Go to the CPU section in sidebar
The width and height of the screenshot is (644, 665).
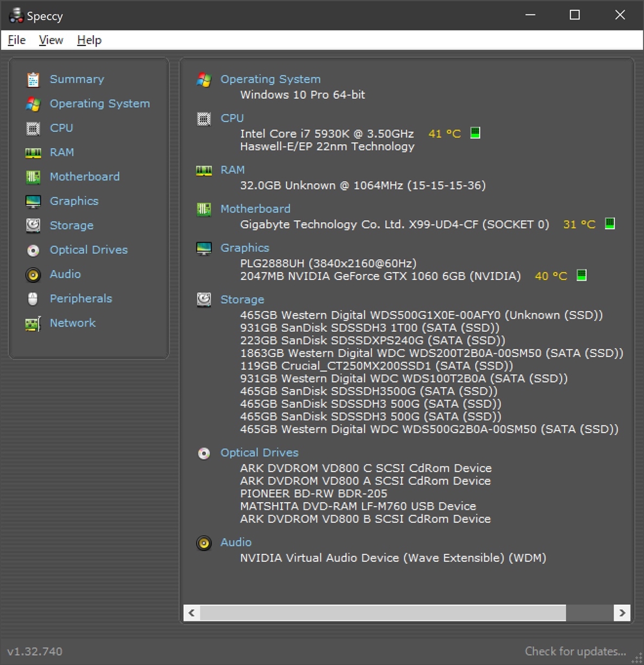pos(62,128)
